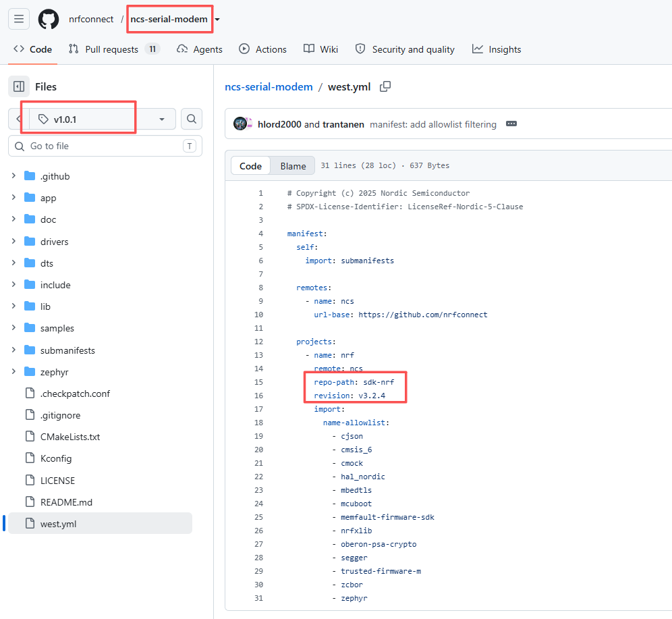672x619 pixels.
Task: Click the search files magnifier button
Action: (x=192, y=119)
